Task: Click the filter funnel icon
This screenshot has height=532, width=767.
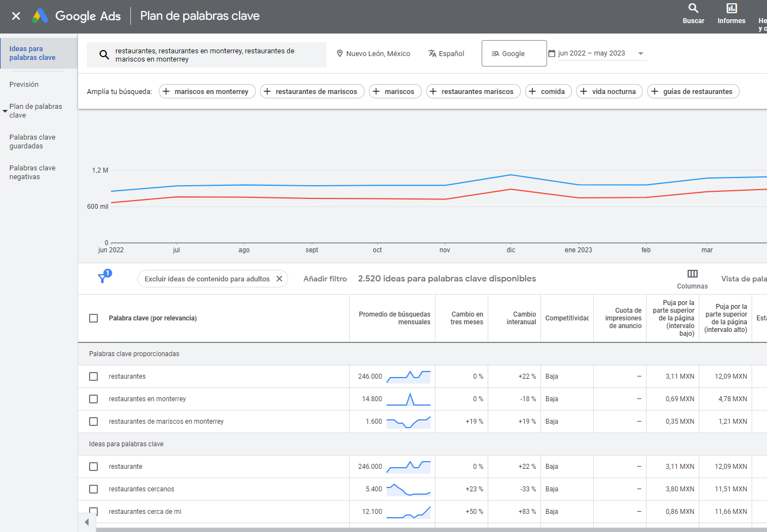Action: tap(103, 278)
